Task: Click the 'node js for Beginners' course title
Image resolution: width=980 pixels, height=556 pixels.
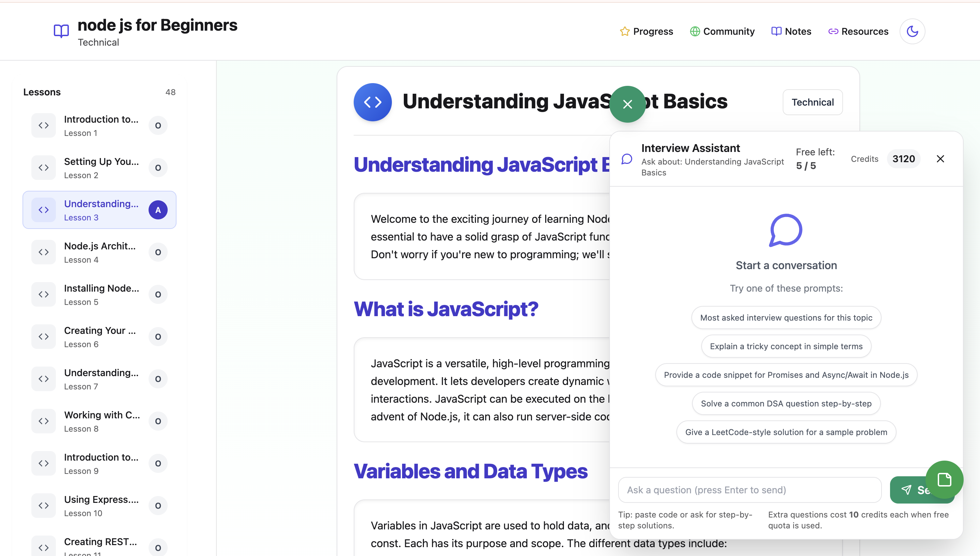Action: pyautogui.click(x=157, y=25)
